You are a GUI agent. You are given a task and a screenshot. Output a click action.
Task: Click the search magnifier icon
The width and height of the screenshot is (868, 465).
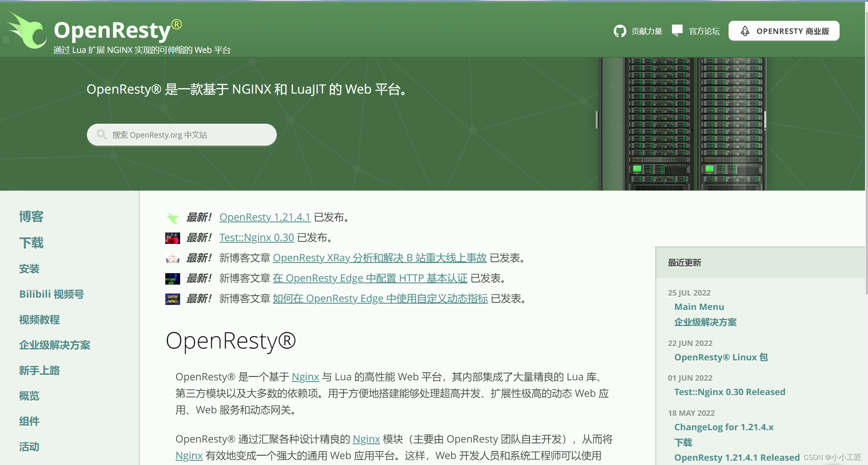tap(102, 135)
